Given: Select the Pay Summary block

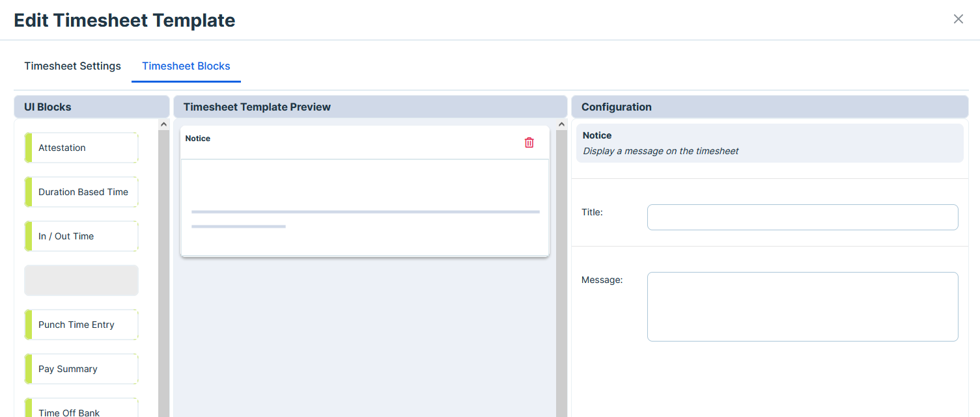Looking at the screenshot, I should click(81, 369).
